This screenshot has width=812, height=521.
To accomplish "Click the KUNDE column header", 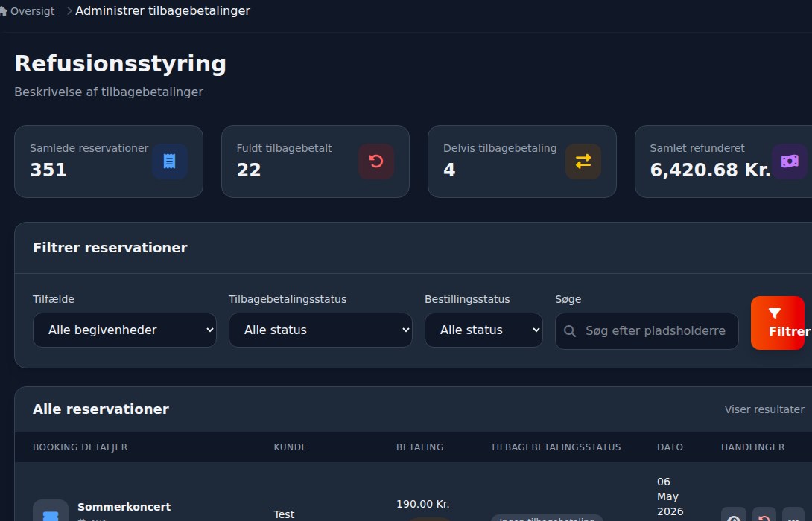I will pyautogui.click(x=291, y=447).
